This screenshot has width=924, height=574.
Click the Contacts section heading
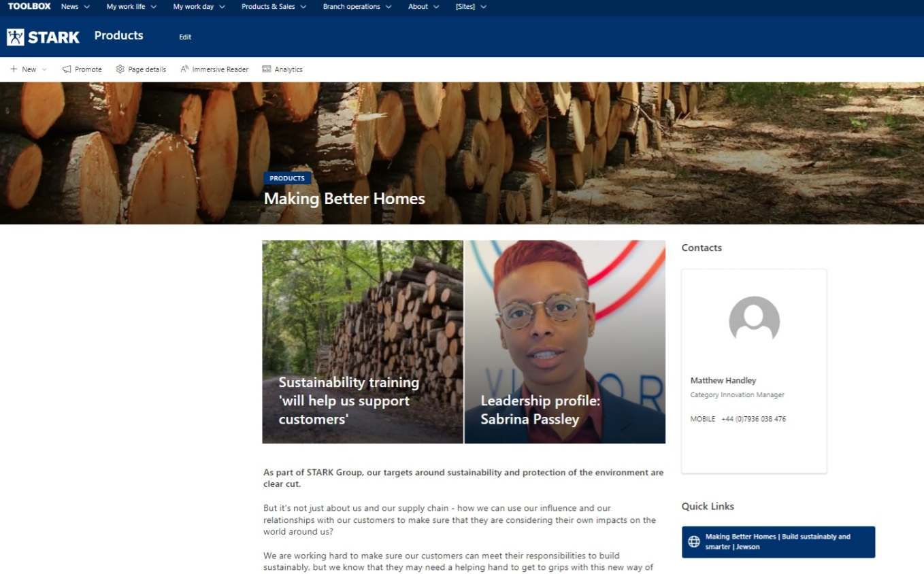coord(702,248)
